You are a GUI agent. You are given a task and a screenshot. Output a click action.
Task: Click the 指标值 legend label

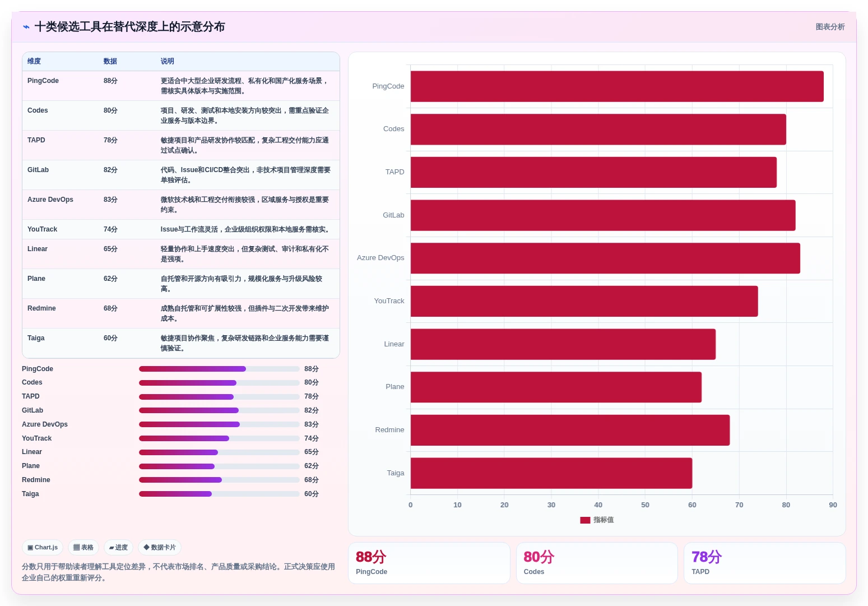(604, 520)
